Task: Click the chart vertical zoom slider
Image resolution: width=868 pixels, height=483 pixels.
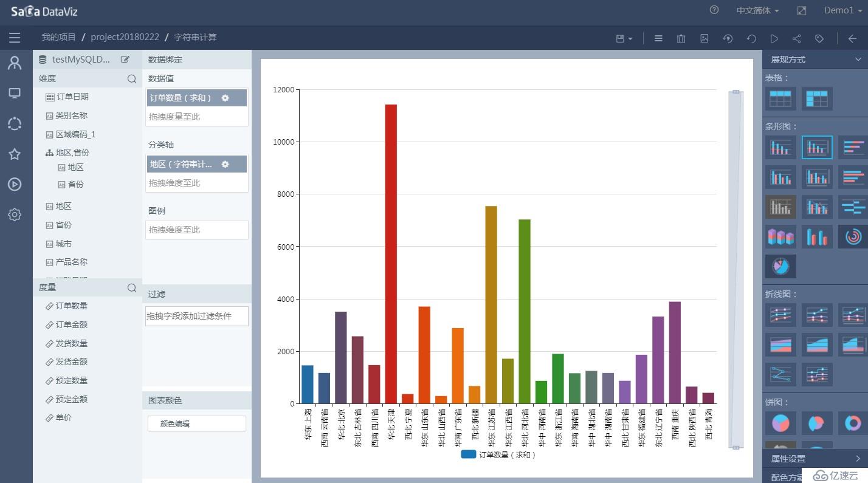Action: [x=735, y=270]
